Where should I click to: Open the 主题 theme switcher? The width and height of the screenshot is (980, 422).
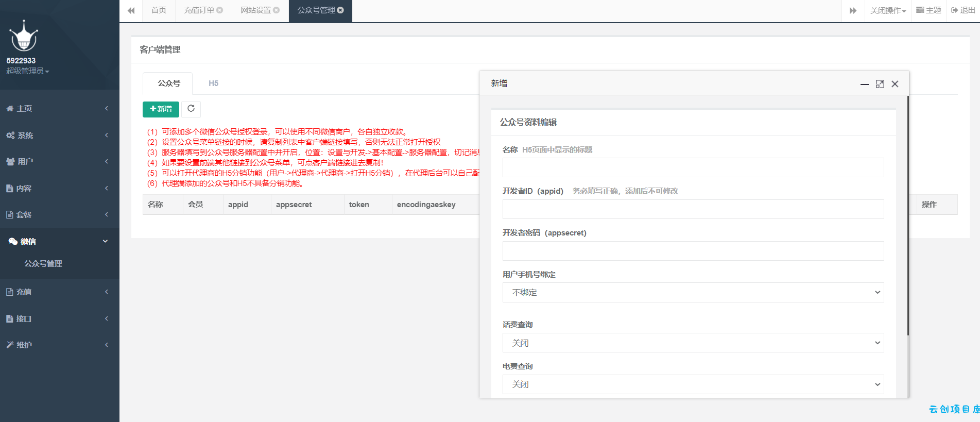coord(929,10)
